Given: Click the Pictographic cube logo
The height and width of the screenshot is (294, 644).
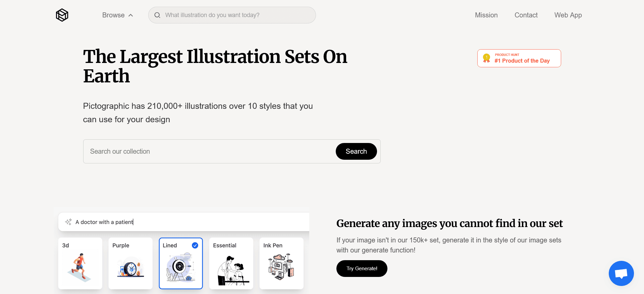Looking at the screenshot, I should [62, 15].
